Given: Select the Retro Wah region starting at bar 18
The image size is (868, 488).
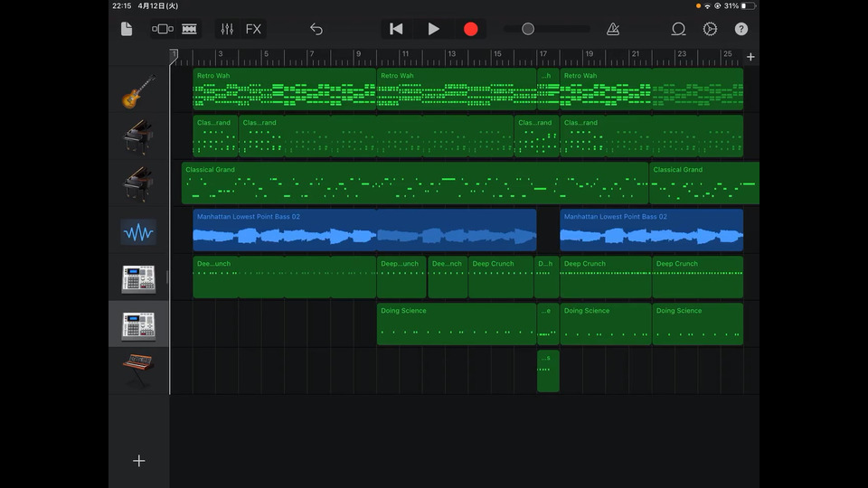Looking at the screenshot, I should pyautogui.click(x=652, y=89).
